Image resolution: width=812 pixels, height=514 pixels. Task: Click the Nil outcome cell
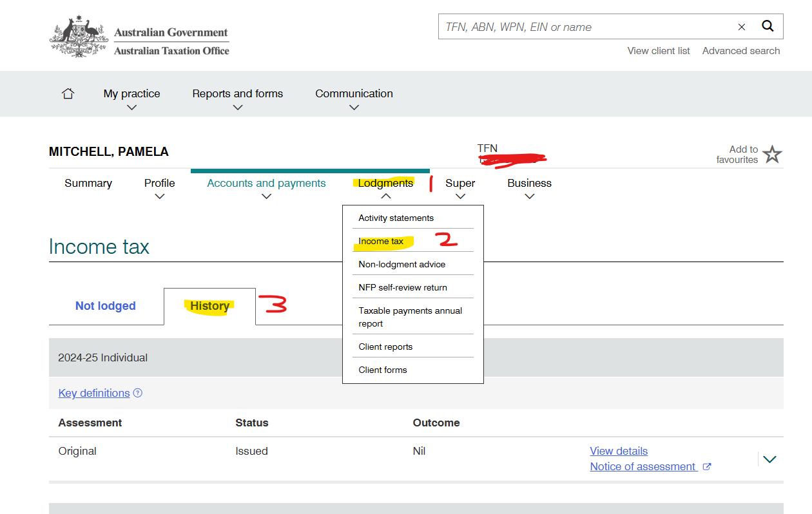(419, 451)
